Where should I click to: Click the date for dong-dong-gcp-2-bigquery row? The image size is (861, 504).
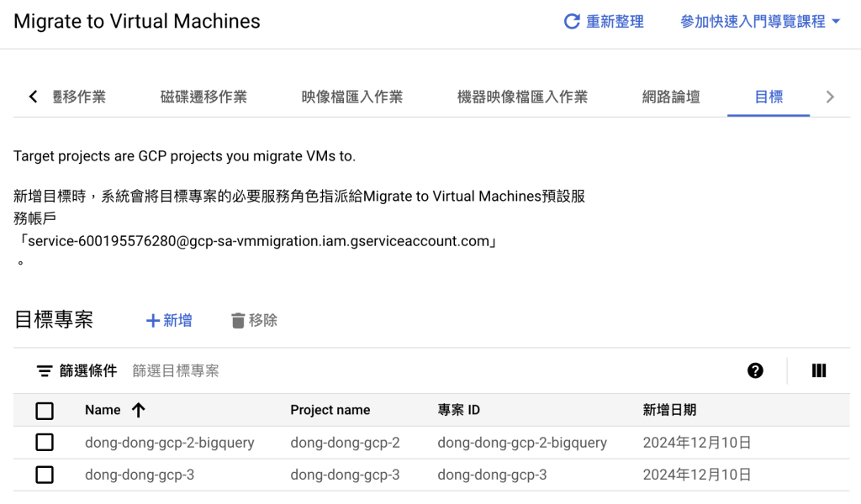(697, 443)
